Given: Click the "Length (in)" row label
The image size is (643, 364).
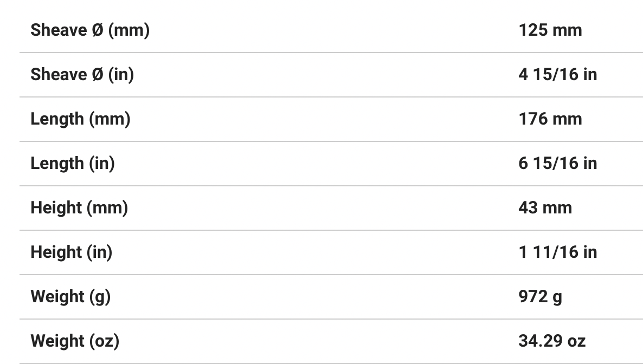Looking at the screenshot, I should coord(73,164).
